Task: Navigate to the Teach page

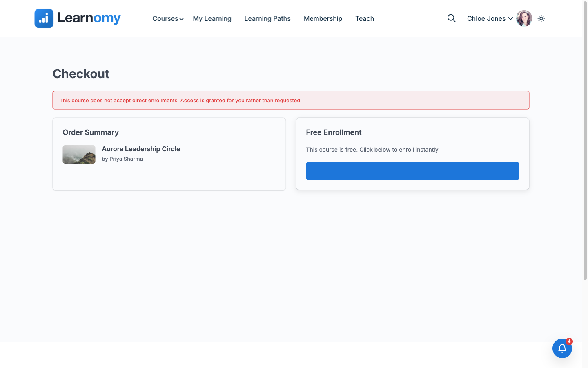Action: (x=365, y=18)
